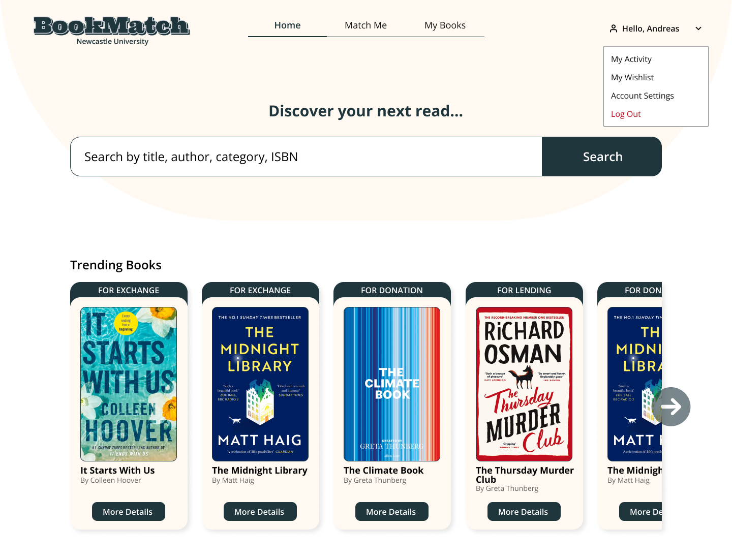Image resolution: width=732 pixels, height=560 pixels.
Task: View The Thursday Murder Club cover
Action: pyautogui.click(x=524, y=384)
